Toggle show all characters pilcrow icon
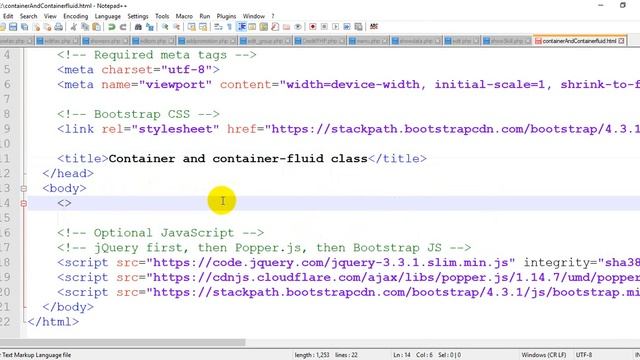Viewport: 640px width, 360px height. pyautogui.click(x=229, y=27)
